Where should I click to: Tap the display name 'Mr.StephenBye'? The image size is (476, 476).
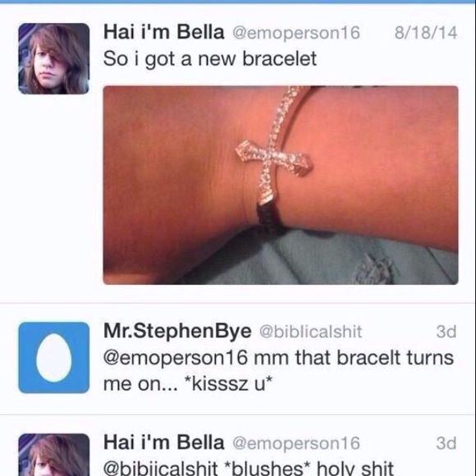coord(177,331)
